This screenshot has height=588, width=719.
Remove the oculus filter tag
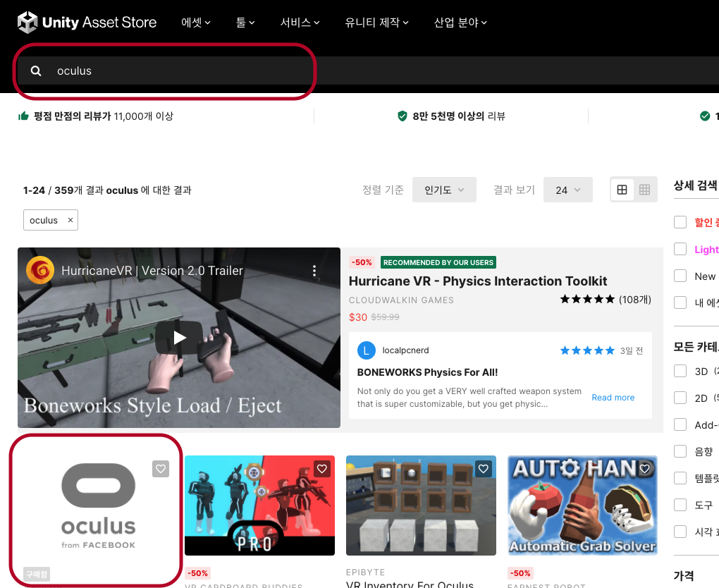coord(70,220)
